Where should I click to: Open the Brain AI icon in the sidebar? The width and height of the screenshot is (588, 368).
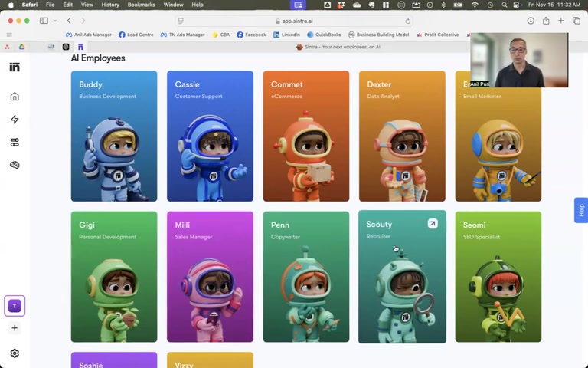click(x=15, y=165)
